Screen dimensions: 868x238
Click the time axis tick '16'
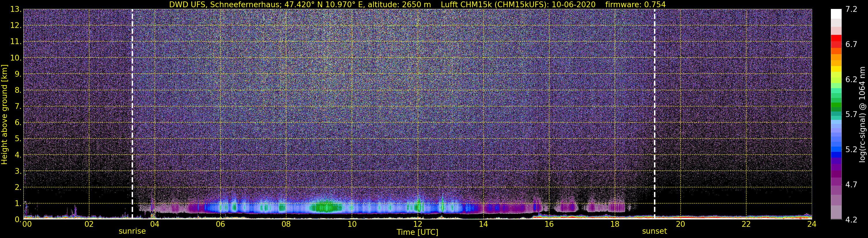click(549, 224)
